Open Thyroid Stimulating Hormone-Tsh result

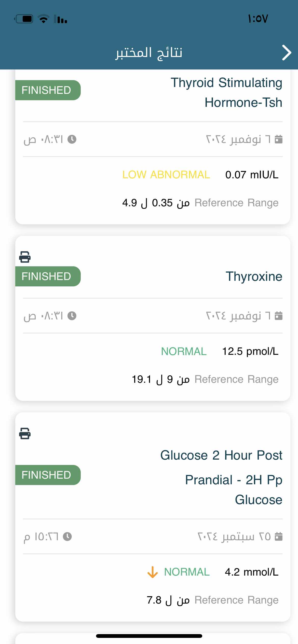pos(226,93)
